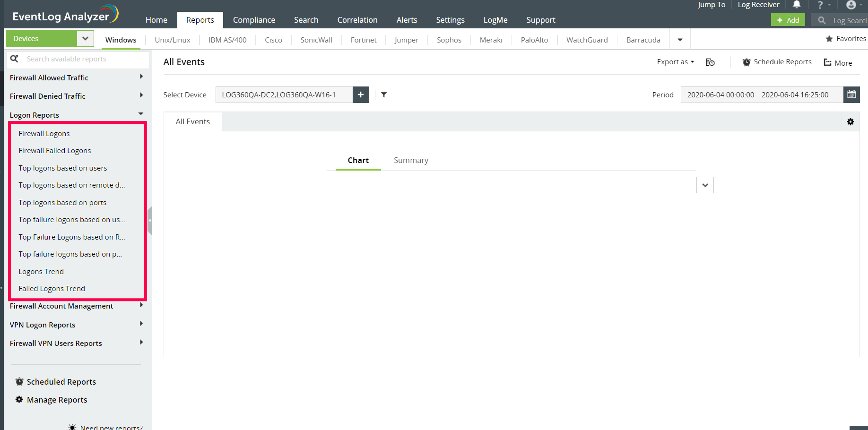Open the device filter funnel icon
868x430 pixels.
pyautogui.click(x=384, y=95)
